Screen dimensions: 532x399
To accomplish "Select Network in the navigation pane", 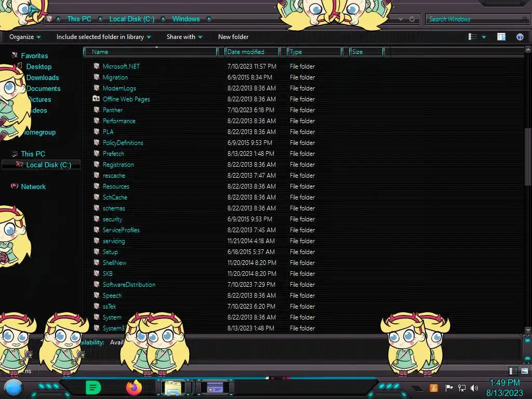I will pos(33,187).
